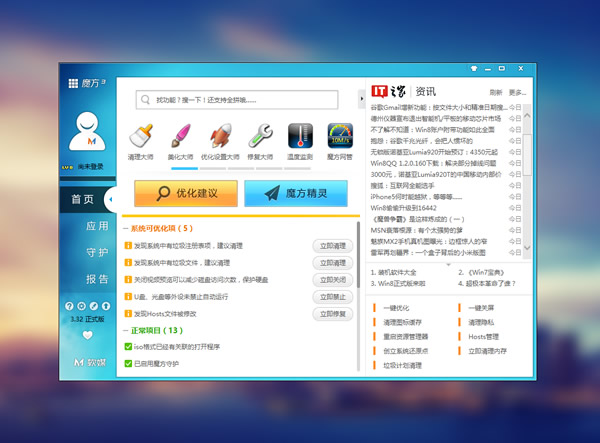Image resolution: width=600 pixels, height=443 pixels.
Task: Click 更多... in the news header
Action: [517, 92]
